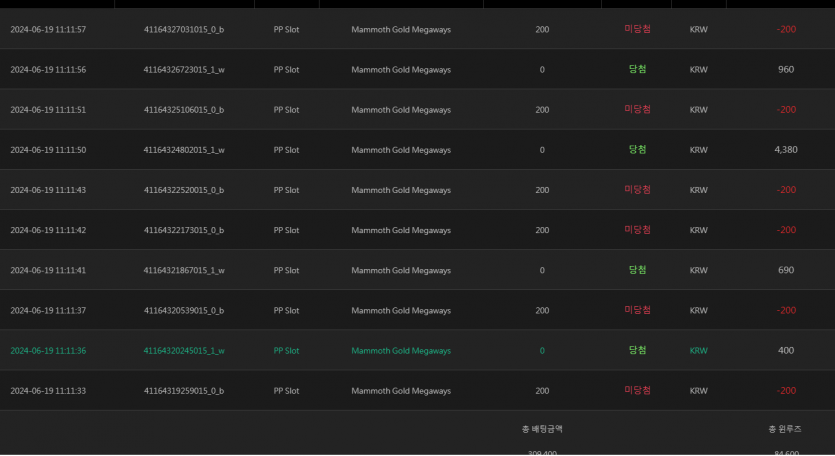Click -200 in the 11:11:42 row
The image size is (835, 456).
tap(786, 230)
